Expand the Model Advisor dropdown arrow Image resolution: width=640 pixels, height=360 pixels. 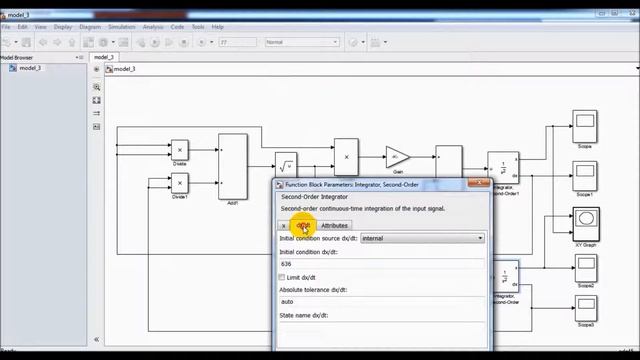tap(363, 42)
